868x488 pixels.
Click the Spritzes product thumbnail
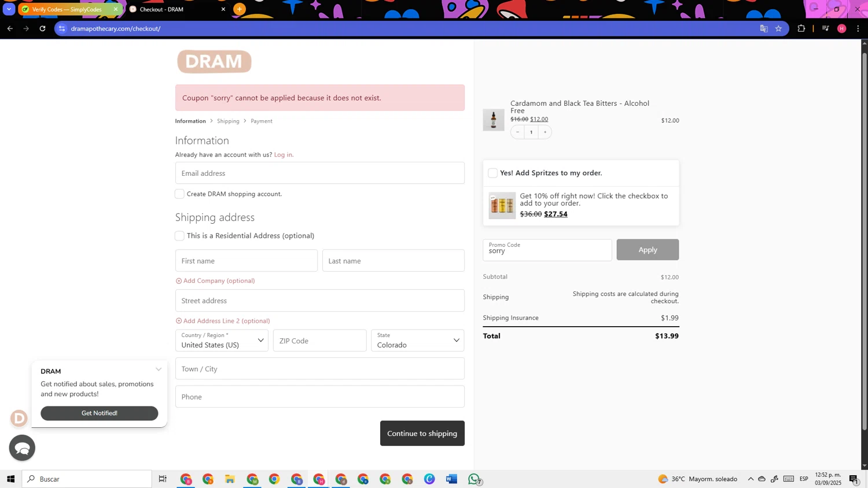[502, 205]
